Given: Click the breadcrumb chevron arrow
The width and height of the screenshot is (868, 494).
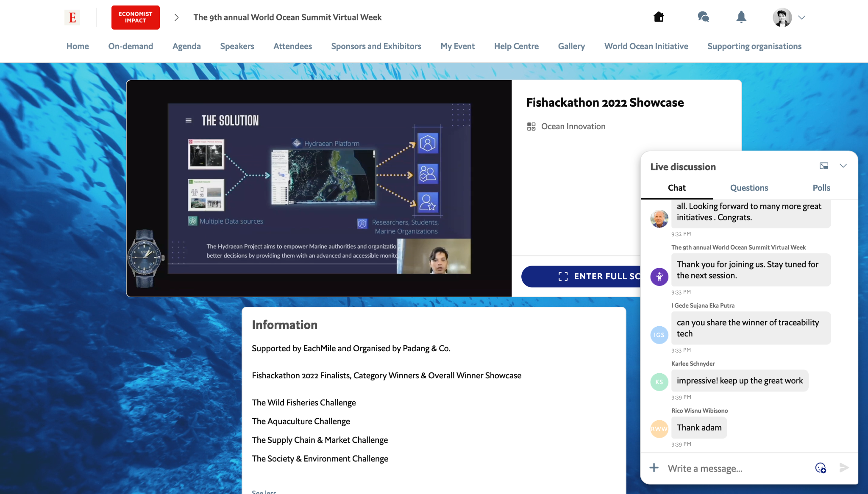Looking at the screenshot, I should click(177, 17).
